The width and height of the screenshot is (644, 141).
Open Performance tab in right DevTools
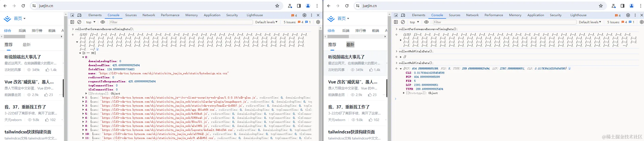pyautogui.click(x=494, y=15)
